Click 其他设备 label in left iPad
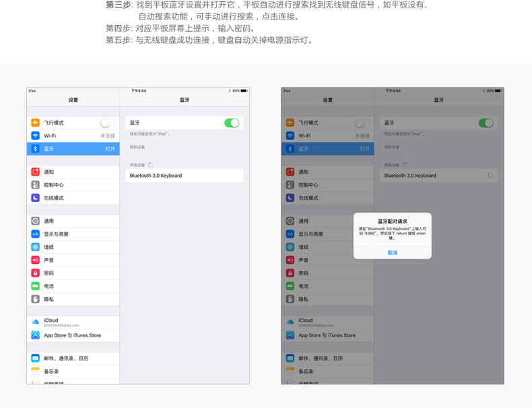The width and height of the screenshot is (532, 408). 137,165
